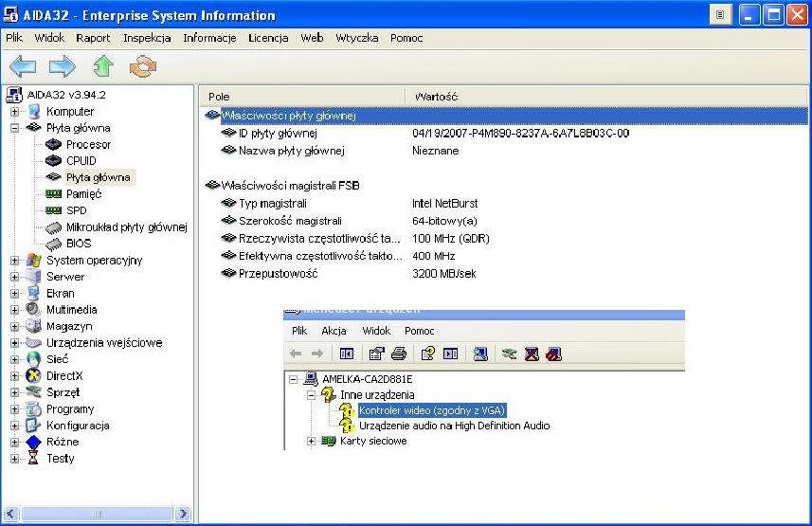Click the uninstall device red X icon
Viewport: 812px width, 526px height.
point(532,354)
